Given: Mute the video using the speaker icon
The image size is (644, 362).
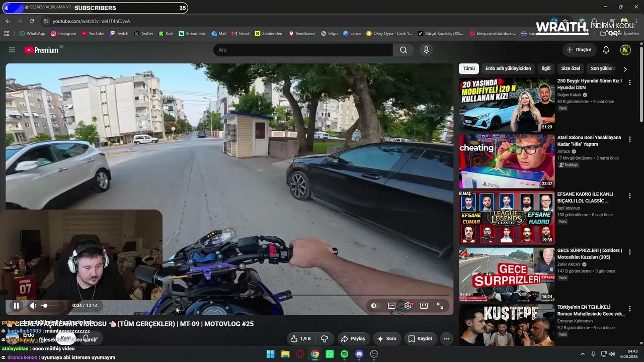Looking at the screenshot, I should pyautogui.click(x=33, y=305).
